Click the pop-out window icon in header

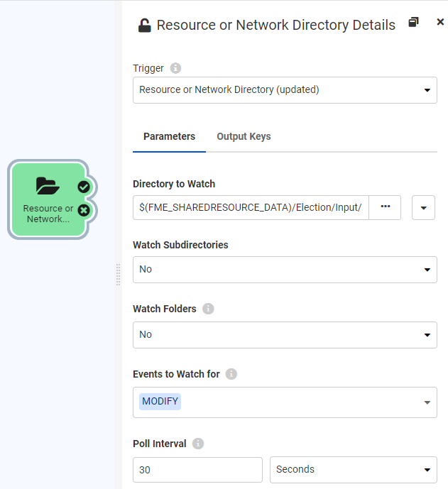point(413,22)
